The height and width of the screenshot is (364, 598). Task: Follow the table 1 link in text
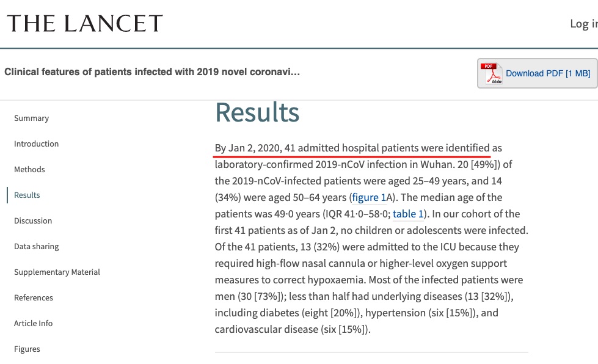point(408,214)
